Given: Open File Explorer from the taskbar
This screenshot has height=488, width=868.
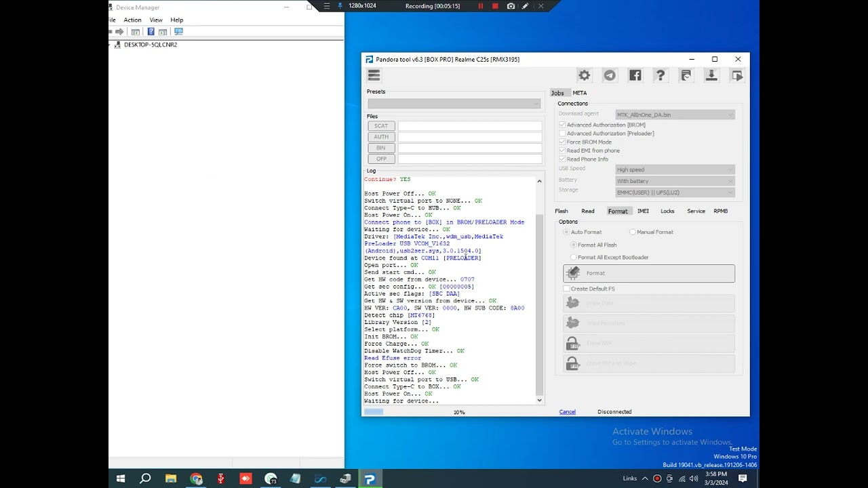Looking at the screenshot, I should coord(171,479).
